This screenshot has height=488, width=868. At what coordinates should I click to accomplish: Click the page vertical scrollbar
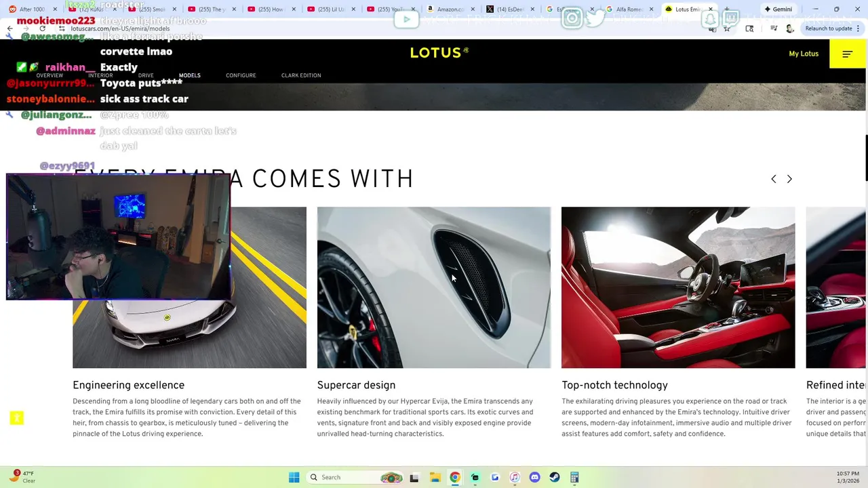click(866, 157)
